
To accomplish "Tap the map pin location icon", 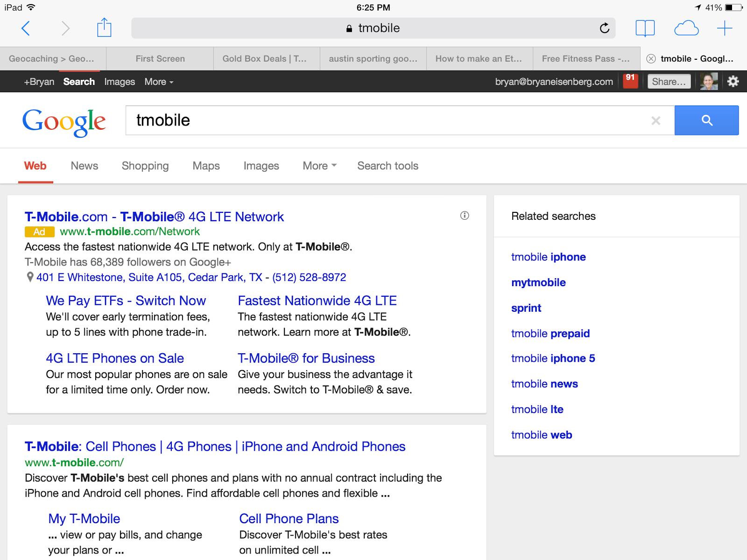I will [30, 277].
